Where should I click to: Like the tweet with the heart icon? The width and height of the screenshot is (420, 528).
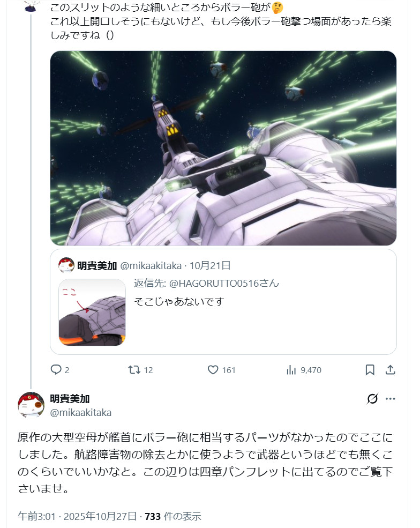213,370
